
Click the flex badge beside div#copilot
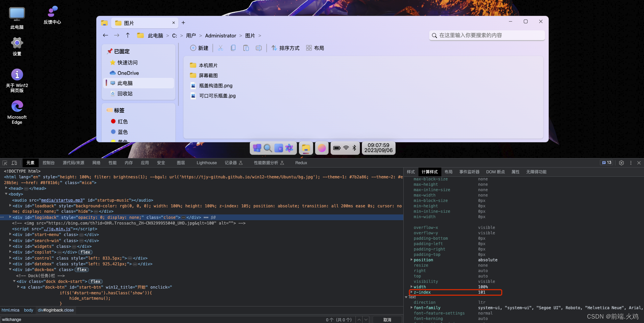point(86,252)
